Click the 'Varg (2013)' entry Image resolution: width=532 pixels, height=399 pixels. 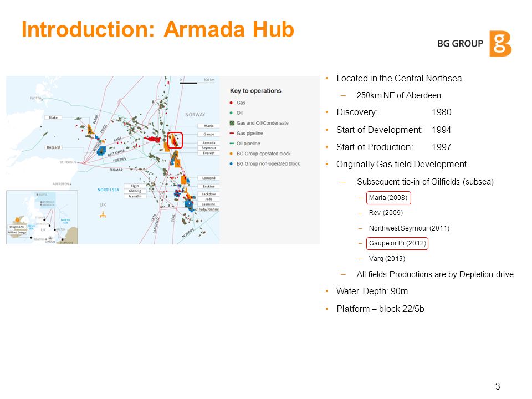click(x=387, y=259)
